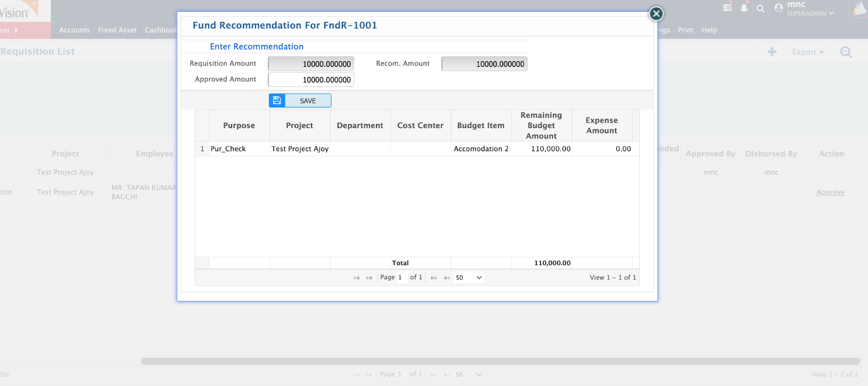The width and height of the screenshot is (868, 386).
Task: Click the magnifier icon beside Export
Action: [846, 52]
